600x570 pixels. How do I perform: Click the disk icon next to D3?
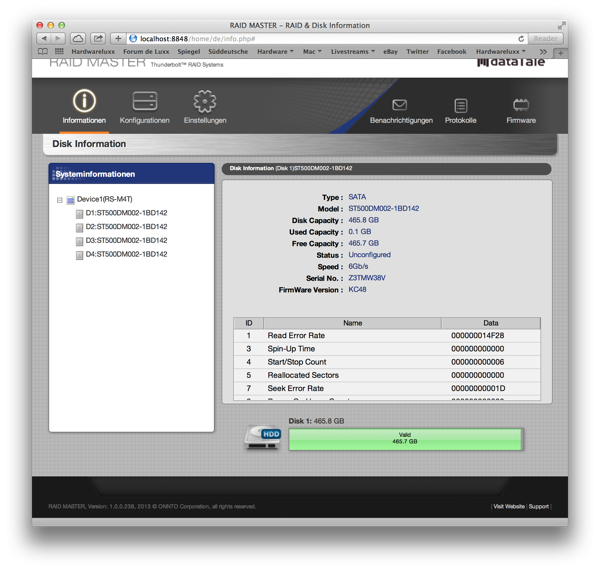[x=79, y=241]
